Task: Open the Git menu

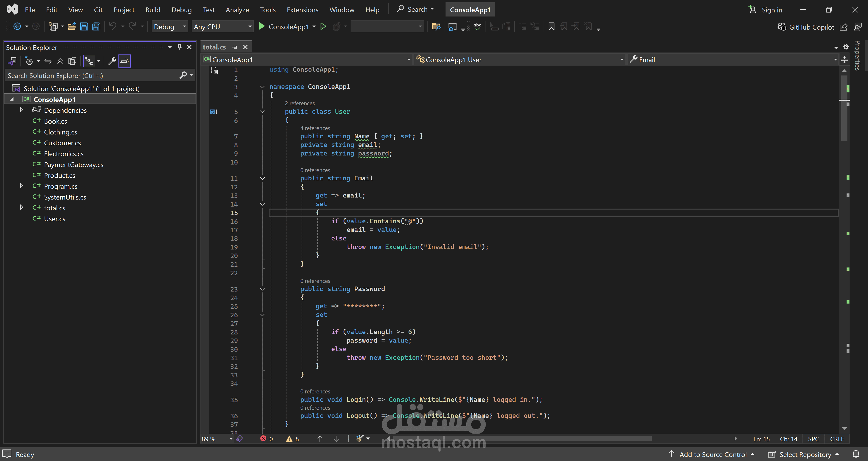Action: (x=98, y=9)
